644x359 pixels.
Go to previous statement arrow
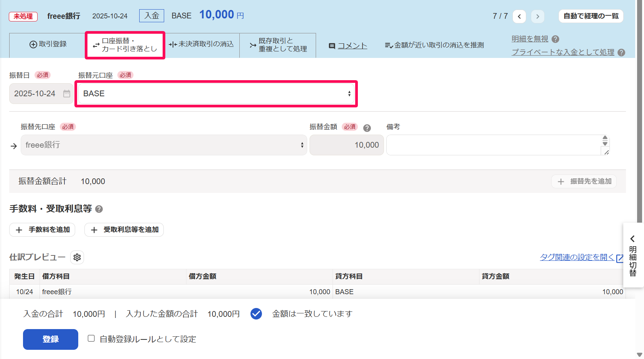(x=519, y=16)
